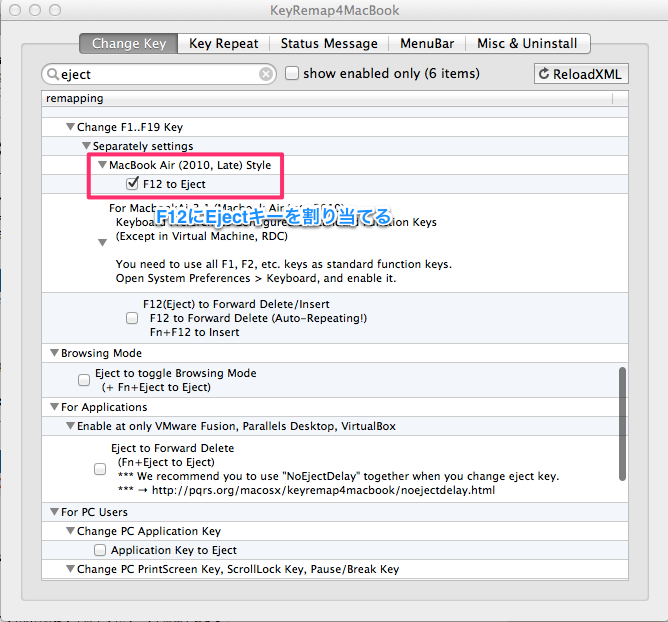
Task: Enable Eject to toggle Browsing Mode
Action: 84,380
